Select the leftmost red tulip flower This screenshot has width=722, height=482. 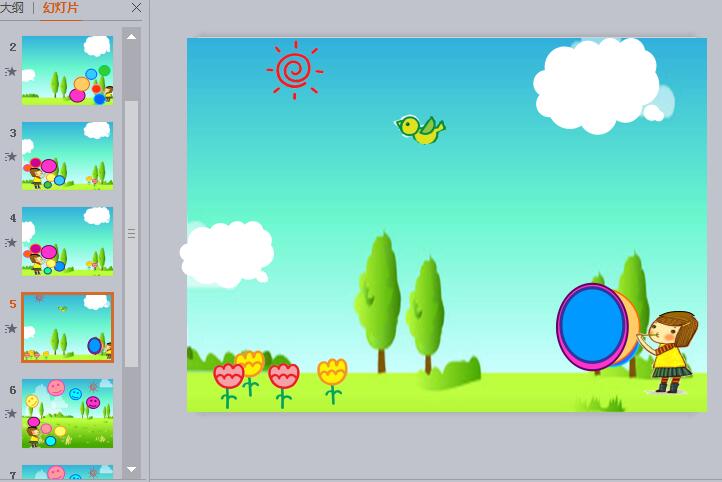(229, 385)
